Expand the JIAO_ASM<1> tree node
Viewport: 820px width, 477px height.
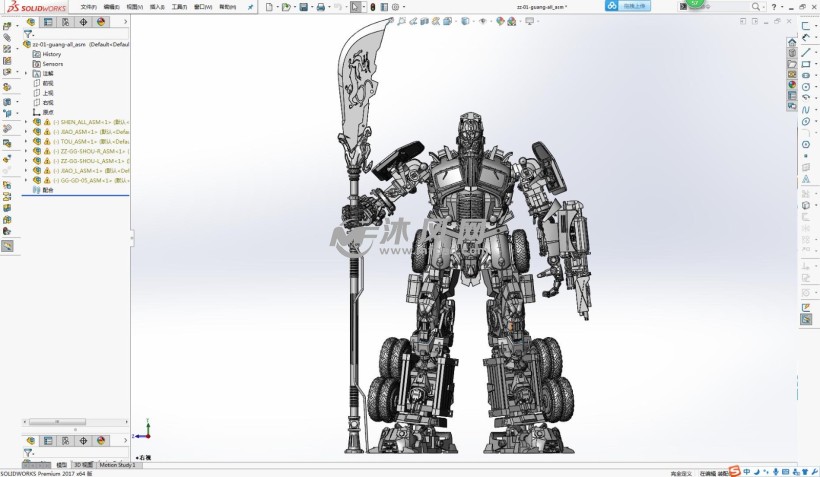[26, 132]
